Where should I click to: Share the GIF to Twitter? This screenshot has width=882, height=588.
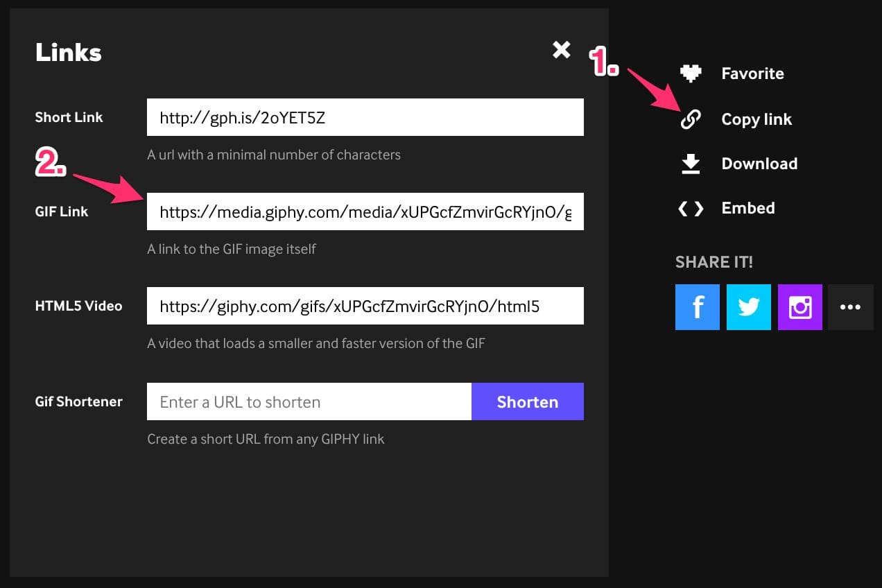748,306
